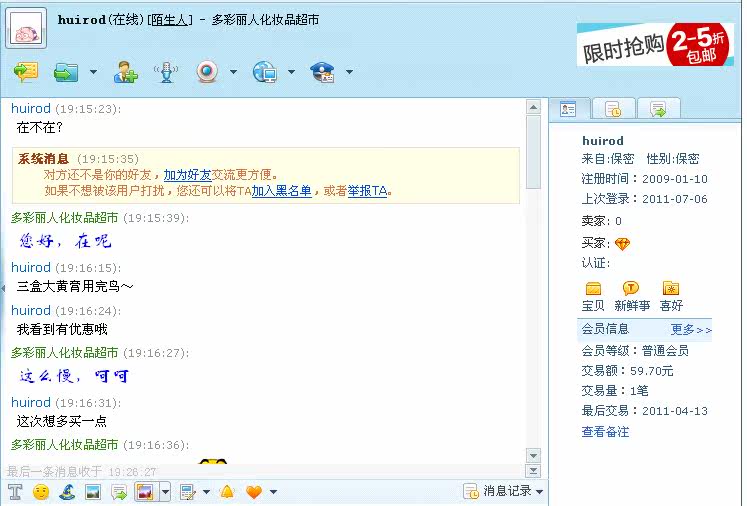Screen dimensions: 747x506
Task: Click the 更多>> link in 会员信息
Action: [x=691, y=330]
